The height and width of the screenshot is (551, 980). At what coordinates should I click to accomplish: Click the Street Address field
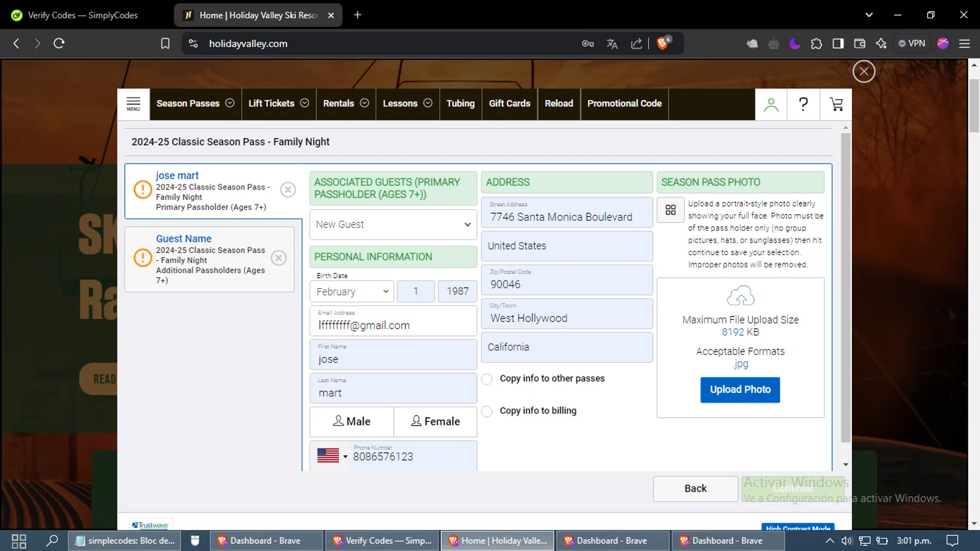click(x=567, y=212)
